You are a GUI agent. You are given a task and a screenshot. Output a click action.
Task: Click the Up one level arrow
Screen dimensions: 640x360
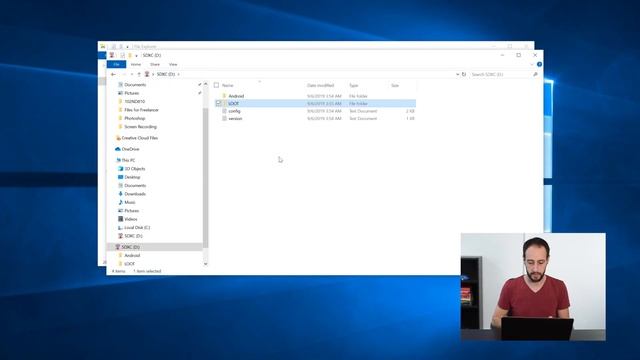(x=139, y=74)
